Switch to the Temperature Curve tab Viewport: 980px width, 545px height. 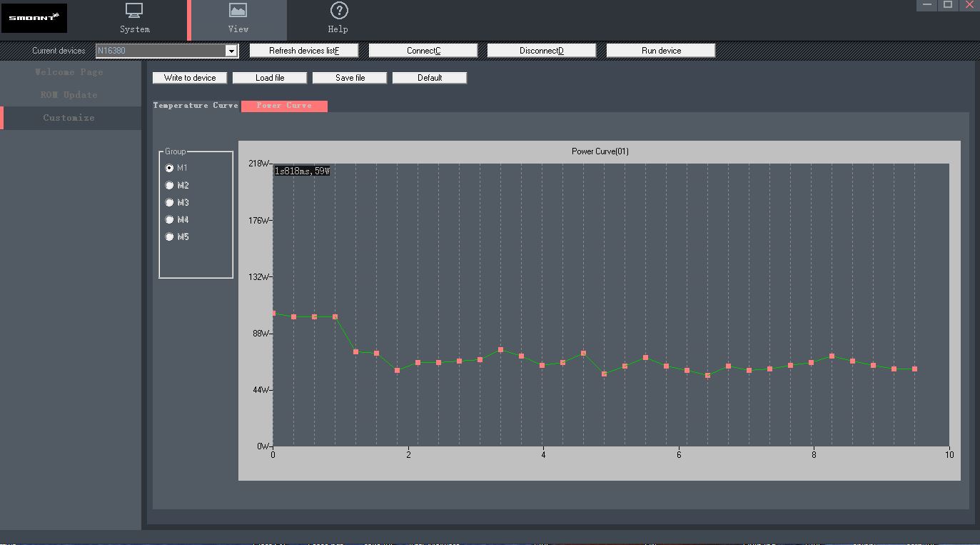196,106
